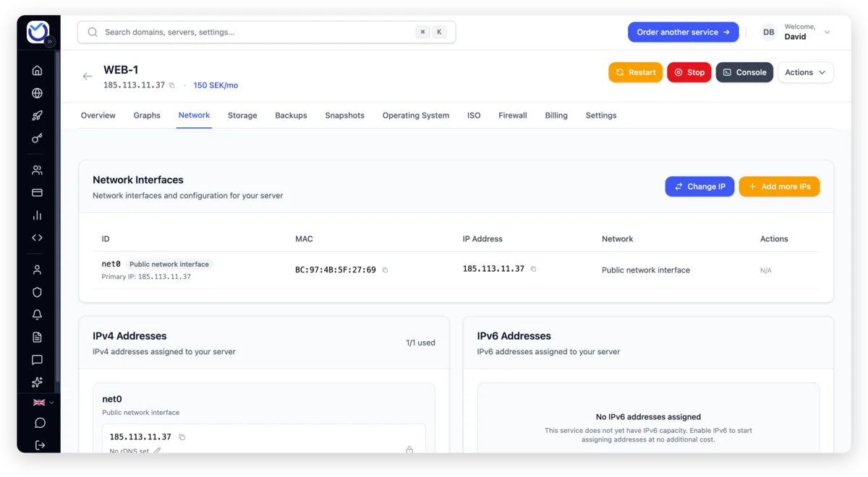
Task: Click the net0 heading in IPv4 Addresses card
Action: 112,399
